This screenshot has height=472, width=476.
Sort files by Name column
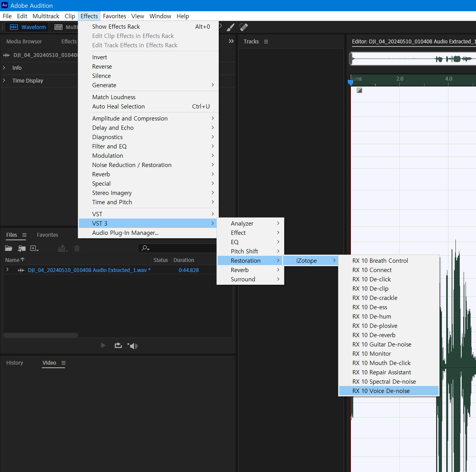click(14, 260)
